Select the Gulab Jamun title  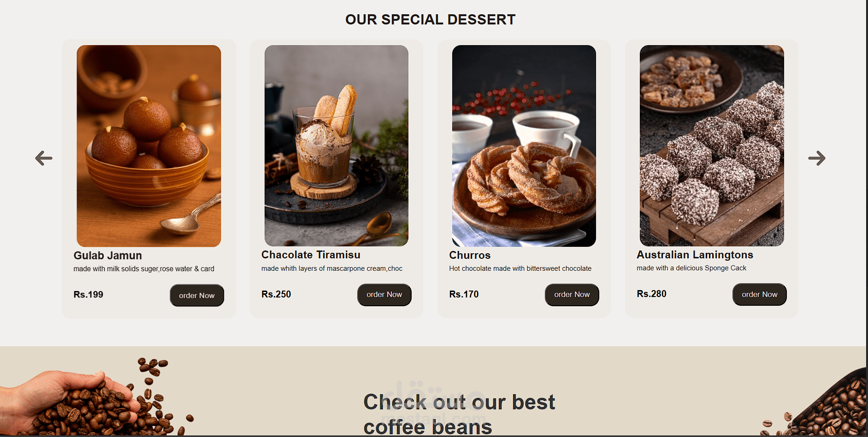[108, 256]
